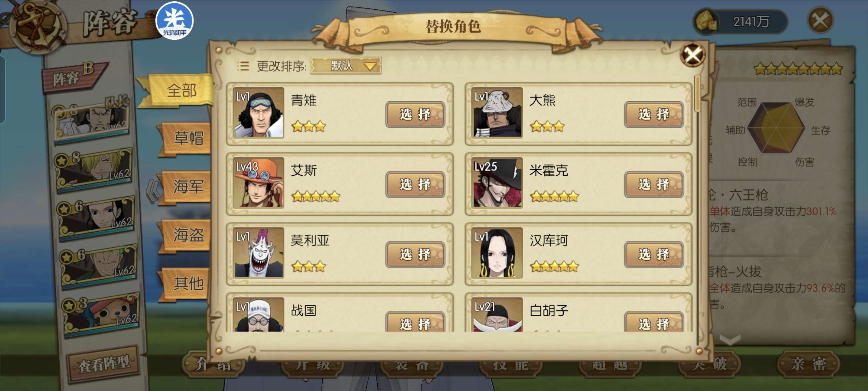
Task: Open the 光环助手 floating assistant icon
Action: tap(174, 21)
